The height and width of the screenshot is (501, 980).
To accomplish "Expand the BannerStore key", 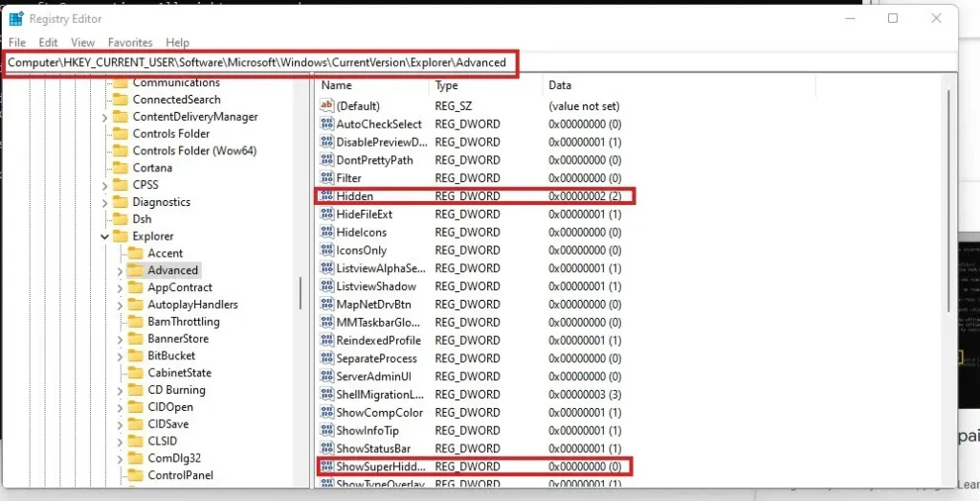I will [120, 339].
